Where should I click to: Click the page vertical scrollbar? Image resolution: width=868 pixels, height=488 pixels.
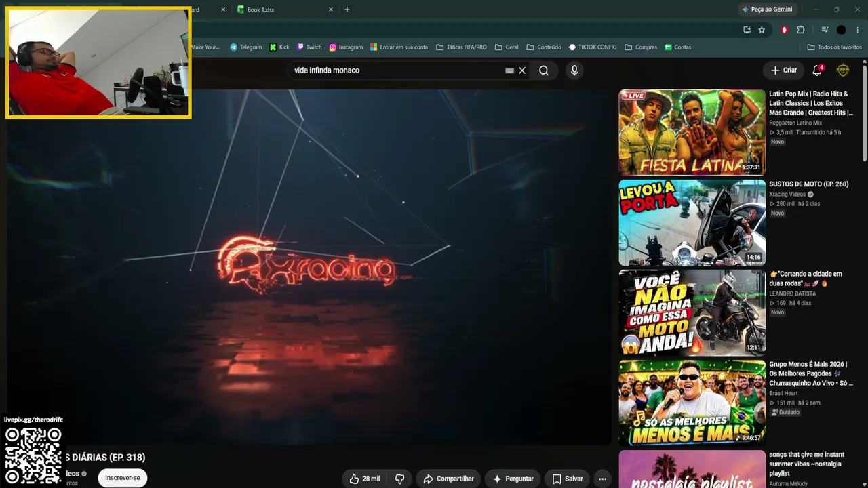865,113
